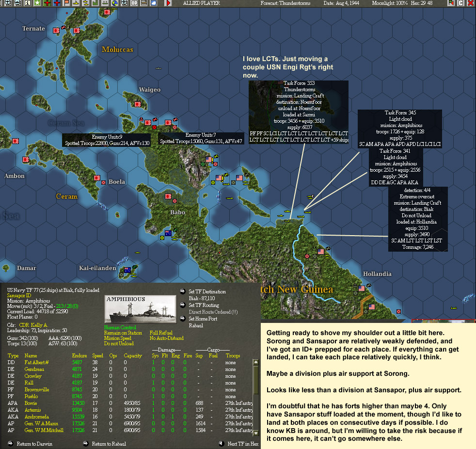
Task: Toggle the Full Refuel setting
Action: pyautogui.click(x=161, y=333)
